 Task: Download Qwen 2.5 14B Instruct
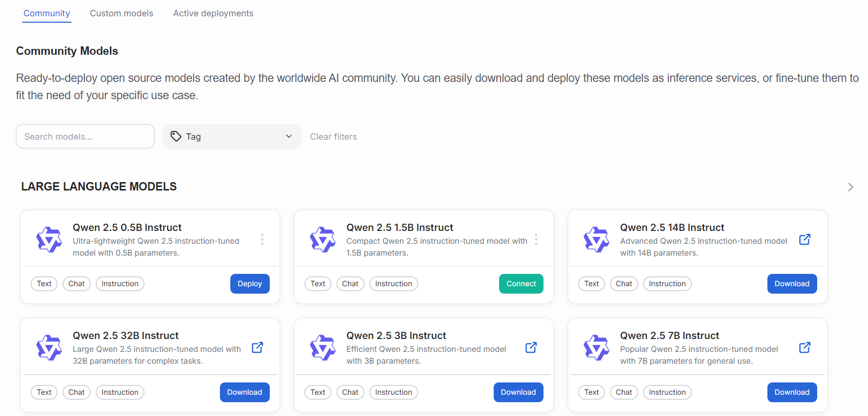pos(792,284)
